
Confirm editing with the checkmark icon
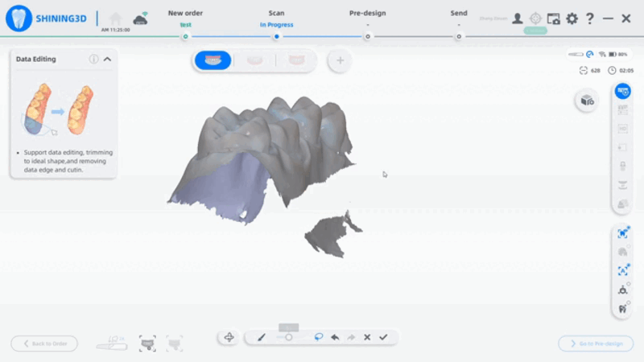point(383,337)
